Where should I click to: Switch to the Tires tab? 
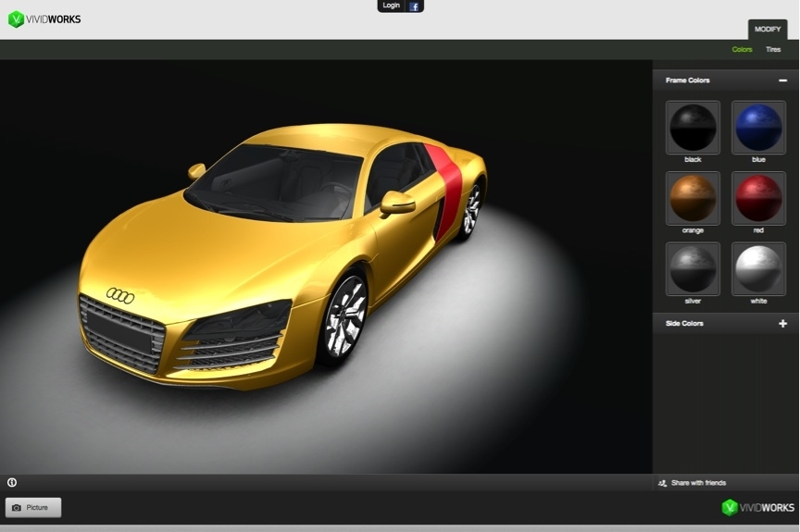coord(773,50)
